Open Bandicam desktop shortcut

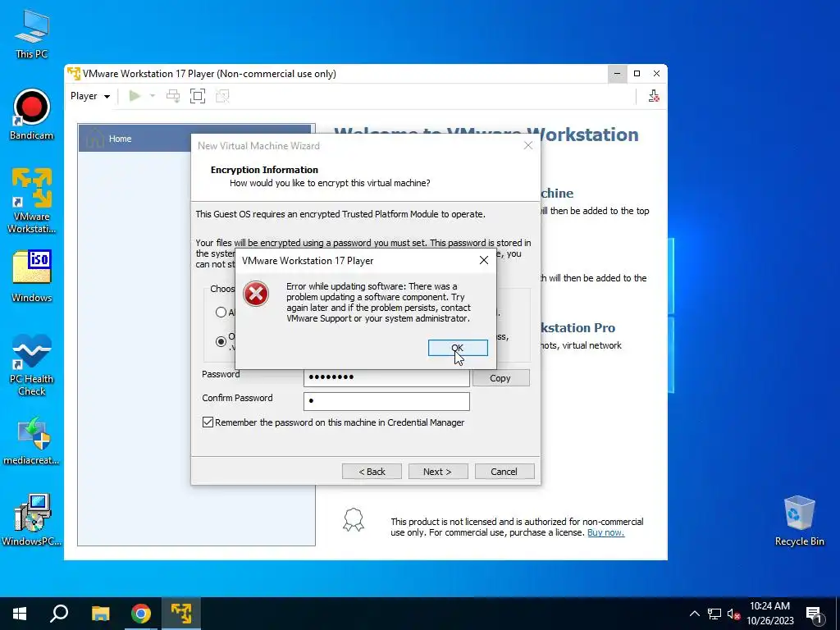32,115
